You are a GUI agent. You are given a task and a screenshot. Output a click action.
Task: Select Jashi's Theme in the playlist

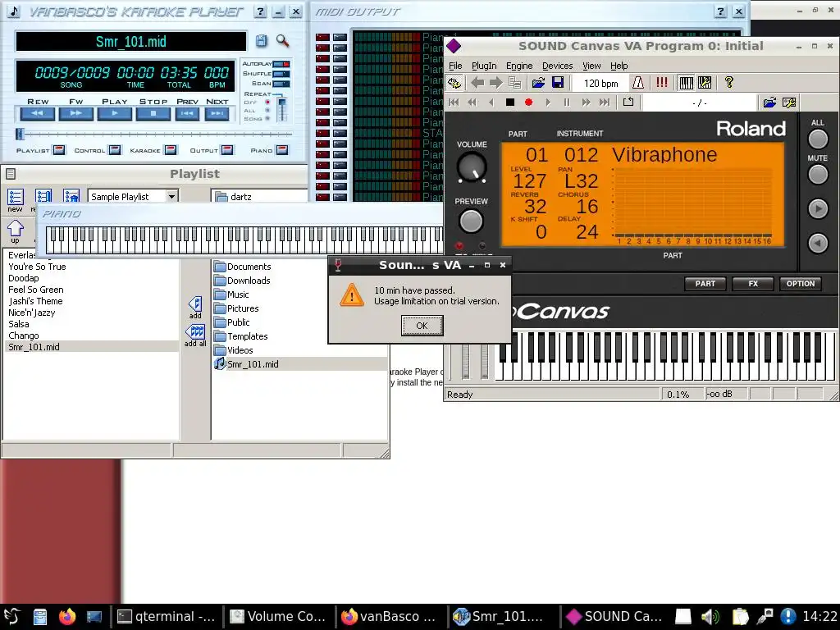(35, 301)
